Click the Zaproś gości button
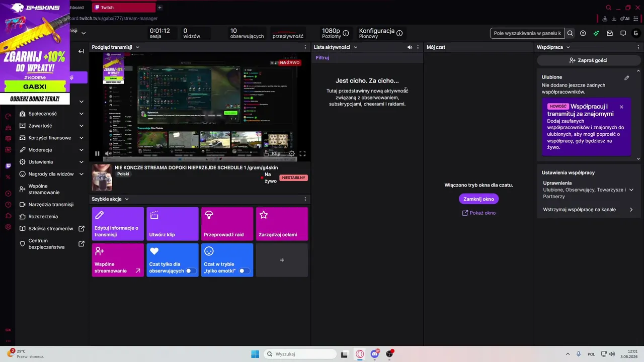Viewport: 644px width, 362px height. [588, 60]
